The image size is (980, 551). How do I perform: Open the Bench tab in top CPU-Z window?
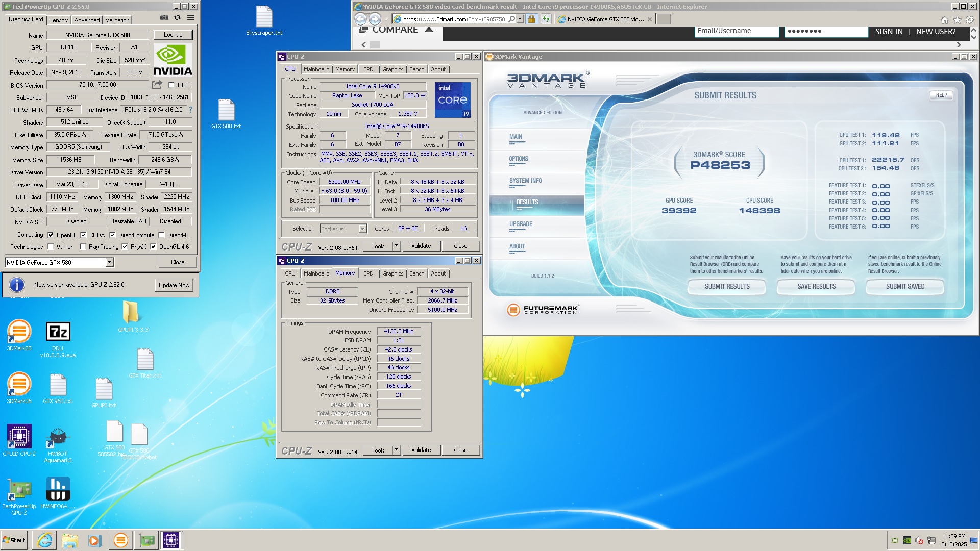point(416,69)
